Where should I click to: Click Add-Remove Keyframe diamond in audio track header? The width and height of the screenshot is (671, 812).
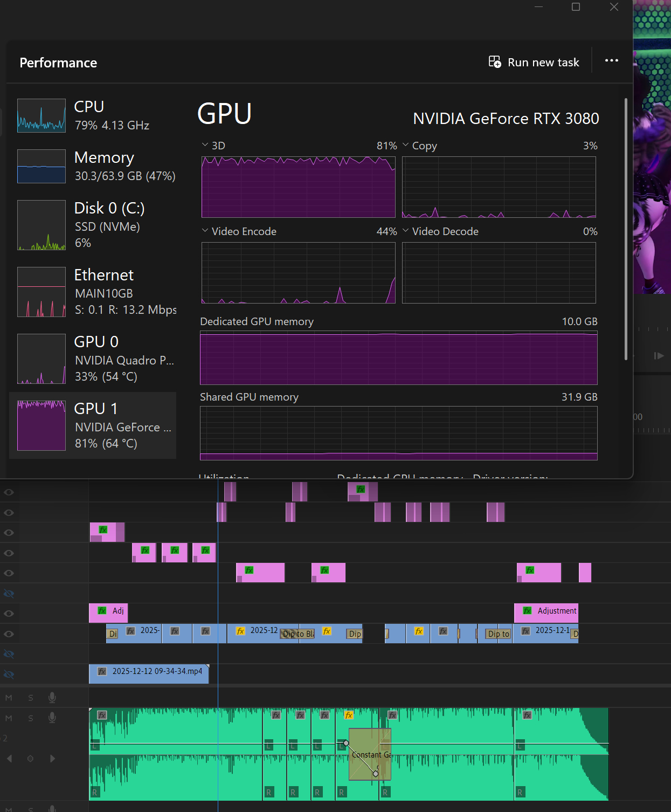pyautogui.click(x=30, y=759)
